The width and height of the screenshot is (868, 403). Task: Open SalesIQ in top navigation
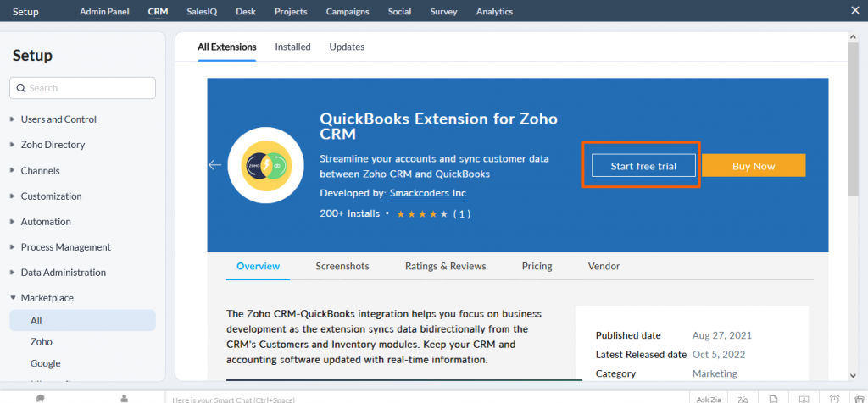tap(202, 11)
